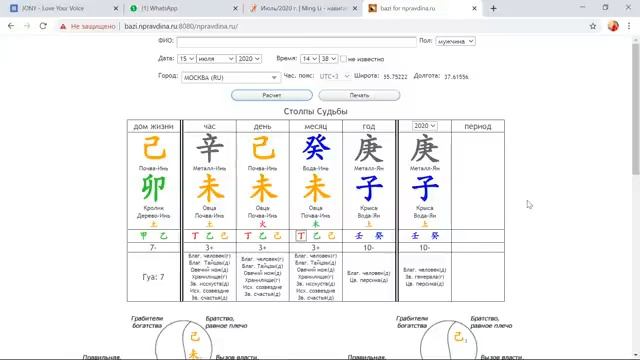Click the blue 子 character in the 2020 column
Viewport: 640px width, 360px height.
point(425,188)
